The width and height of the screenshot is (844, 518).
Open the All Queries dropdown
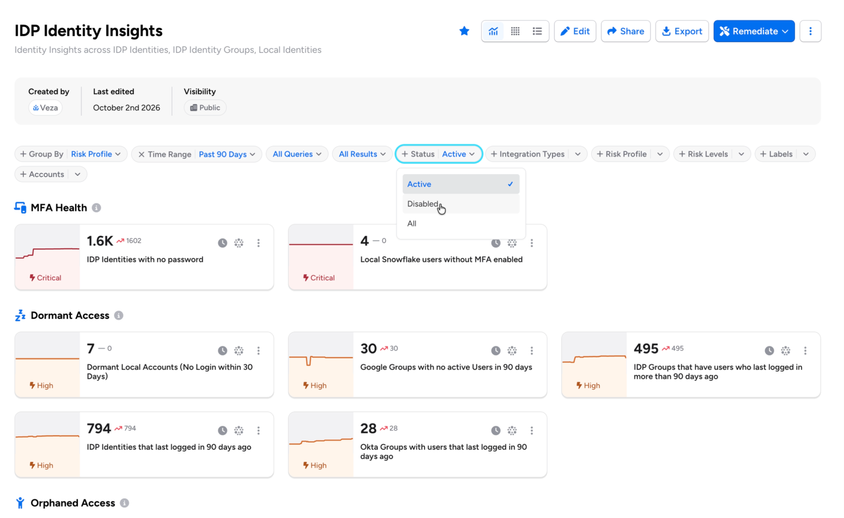(297, 154)
